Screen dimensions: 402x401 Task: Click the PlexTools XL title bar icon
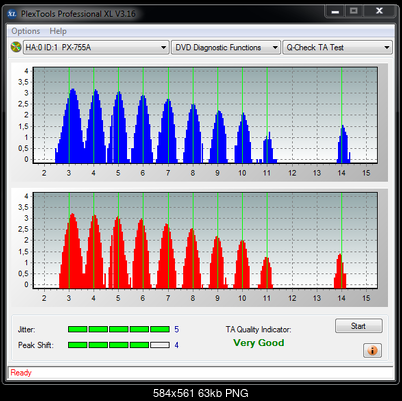point(12,14)
